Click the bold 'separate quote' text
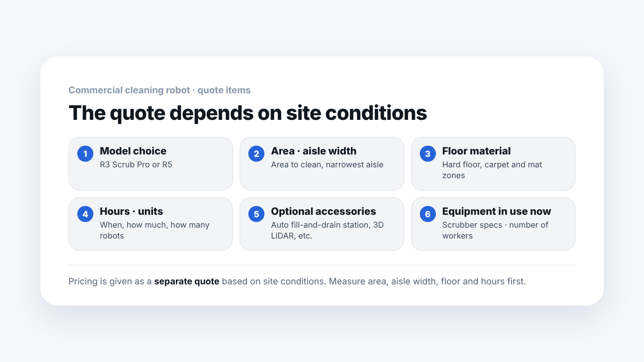The image size is (644, 362). [187, 282]
